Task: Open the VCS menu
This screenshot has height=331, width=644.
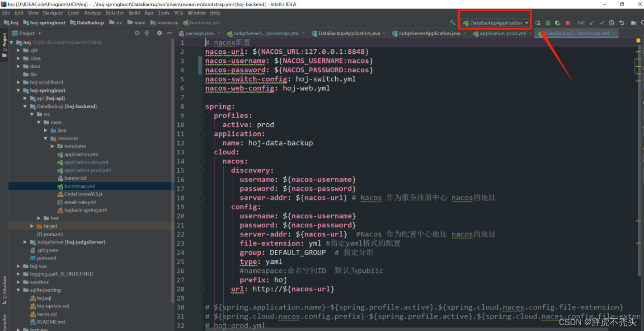Action: pos(179,13)
